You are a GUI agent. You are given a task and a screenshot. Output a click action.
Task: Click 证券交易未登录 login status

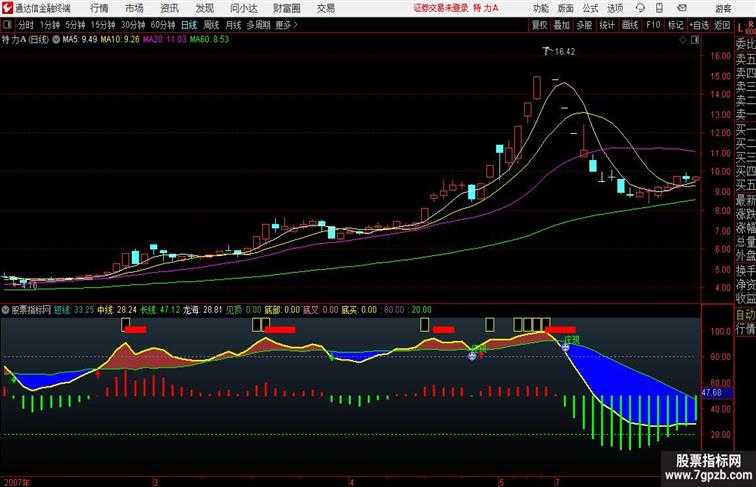(441, 8)
